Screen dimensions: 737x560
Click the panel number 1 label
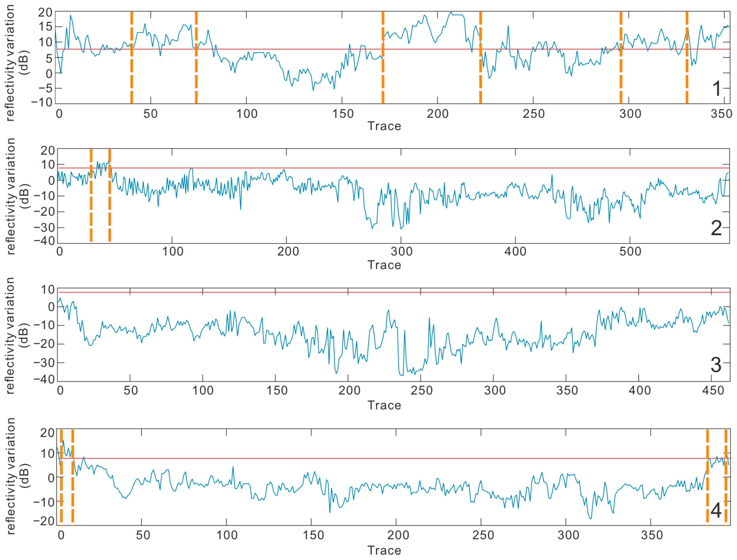pyautogui.click(x=716, y=89)
